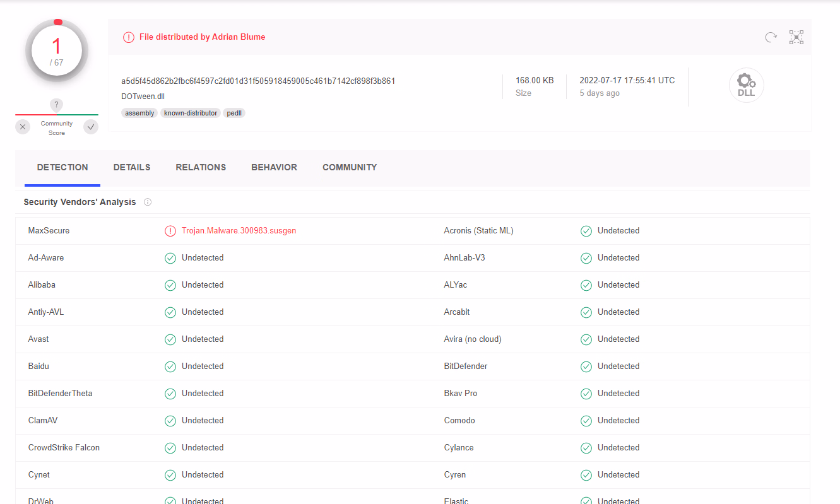Click the Trojan.Malware.300983.susgen detection result
Viewport: 840px width, 504px height.
[x=239, y=231]
